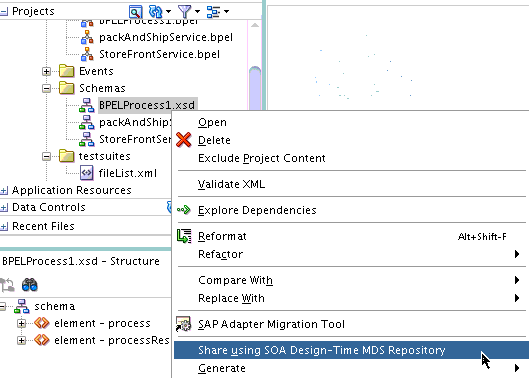This screenshot has width=529, height=378.
Task: Select element - process in Structure
Action: pos(102,324)
